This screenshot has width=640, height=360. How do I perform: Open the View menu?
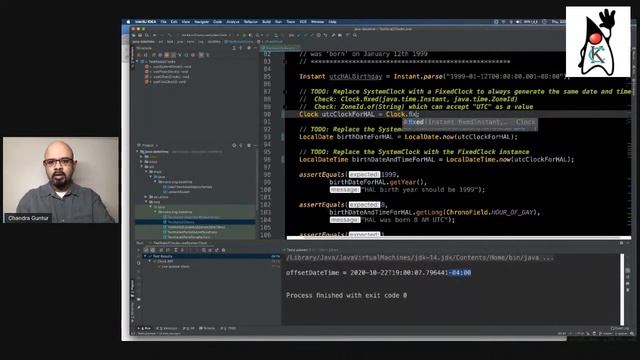click(186, 22)
